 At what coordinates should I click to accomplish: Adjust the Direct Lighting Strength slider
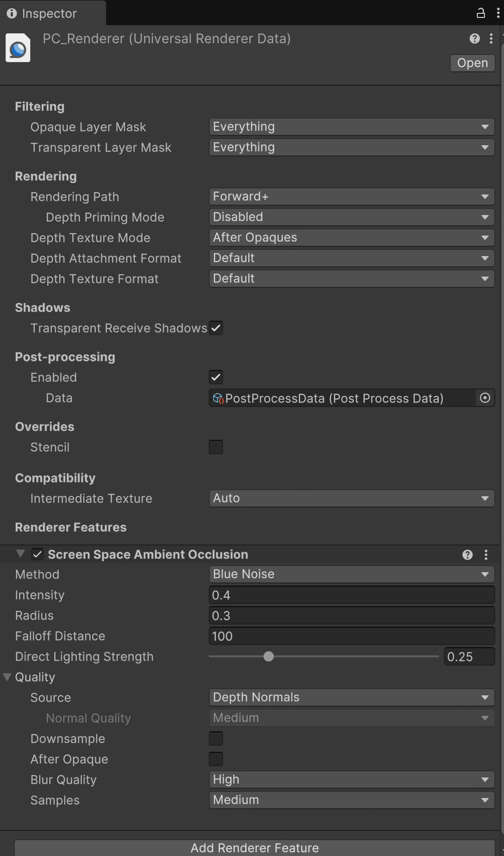(268, 656)
